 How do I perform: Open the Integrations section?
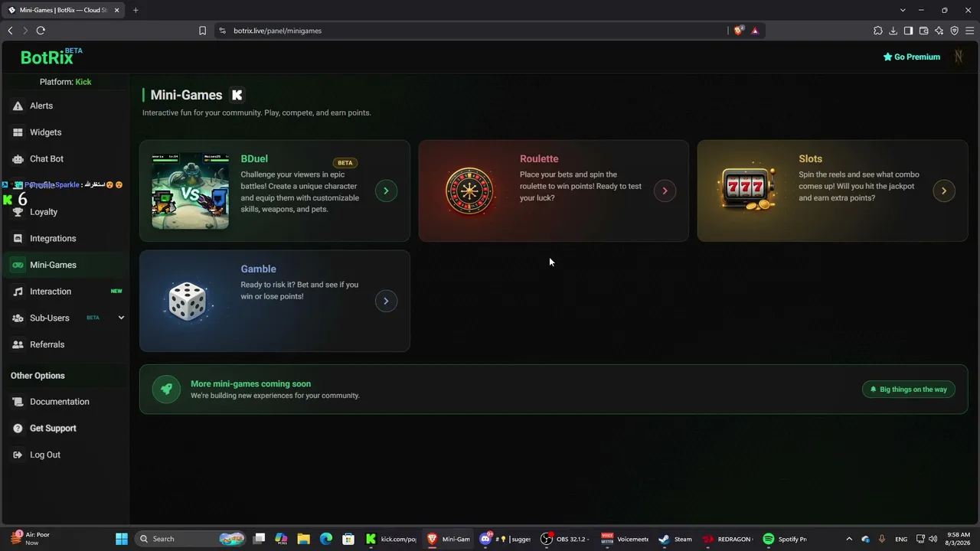(x=66, y=238)
